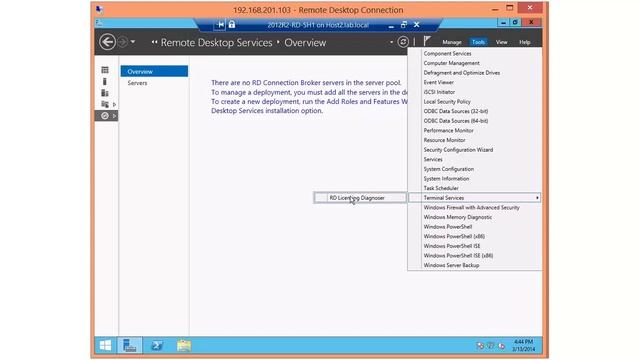Open the View menu

[501, 42]
